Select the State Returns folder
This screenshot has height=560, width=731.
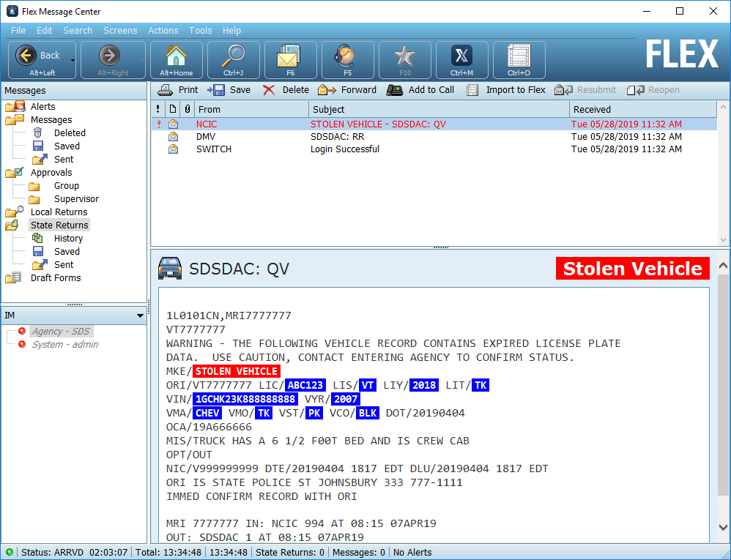click(x=59, y=225)
